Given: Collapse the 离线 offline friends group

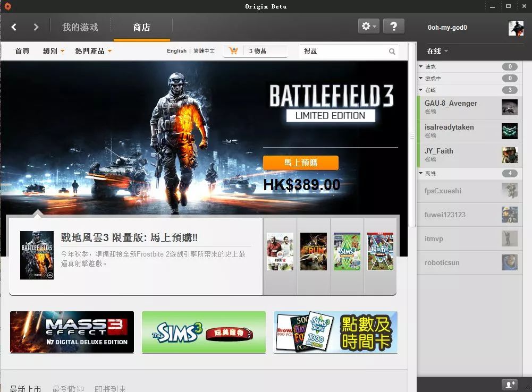Looking at the screenshot, I should (420, 173).
